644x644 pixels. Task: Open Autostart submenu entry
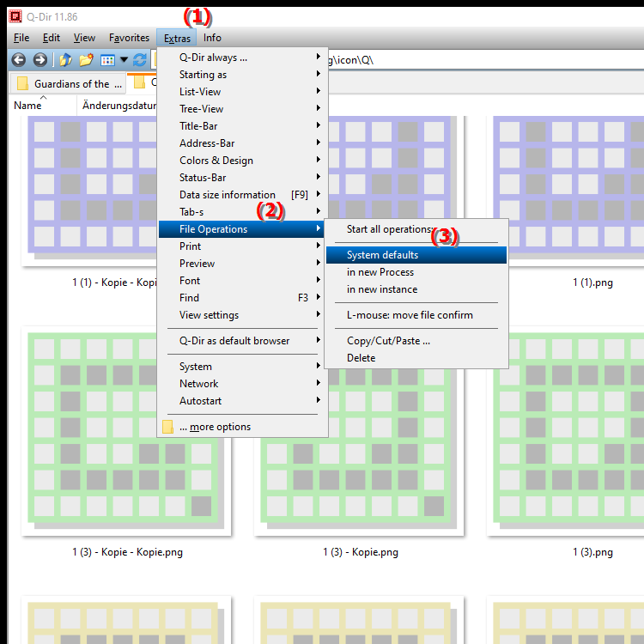[242, 401]
